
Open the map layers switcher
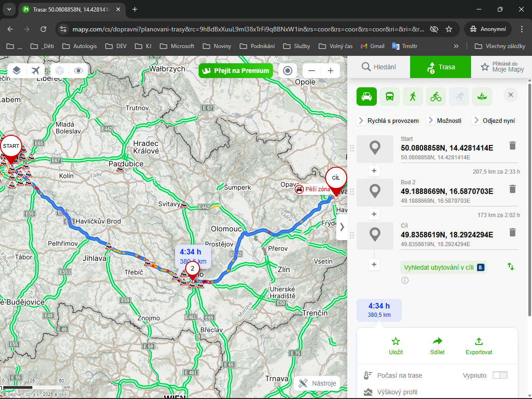pyautogui.click(x=17, y=71)
